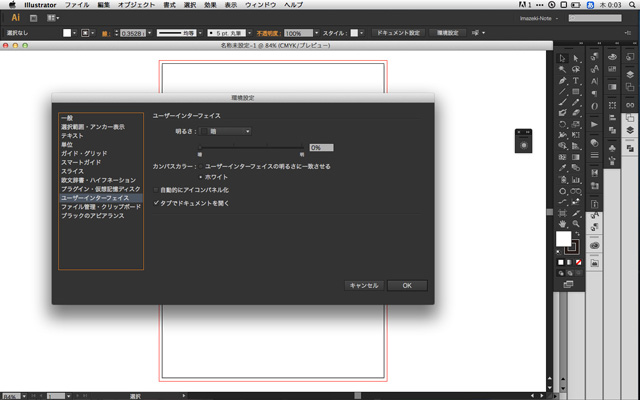
Task: Enable 自動的にアイコンパネル化 checkbox
Action: coord(156,190)
